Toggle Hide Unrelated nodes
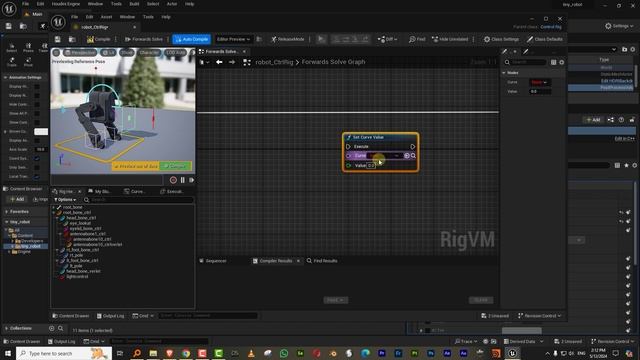 [x=450, y=39]
